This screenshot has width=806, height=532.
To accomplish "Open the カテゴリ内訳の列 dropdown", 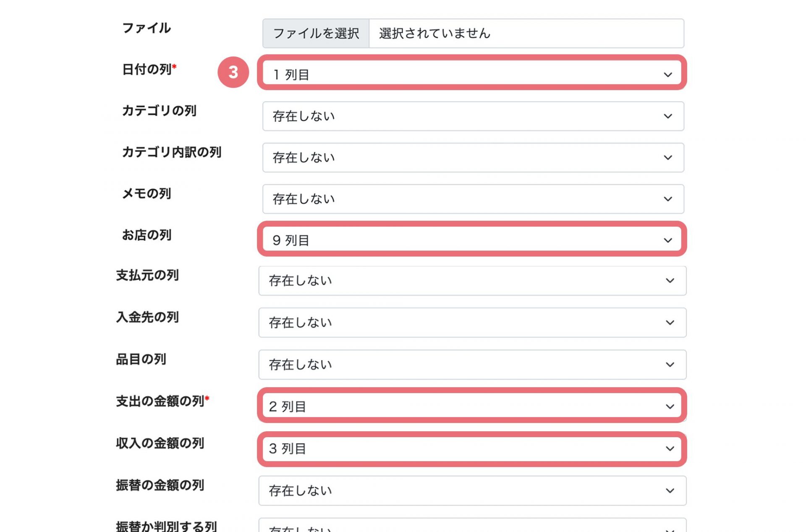I will (x=473, y=157).
